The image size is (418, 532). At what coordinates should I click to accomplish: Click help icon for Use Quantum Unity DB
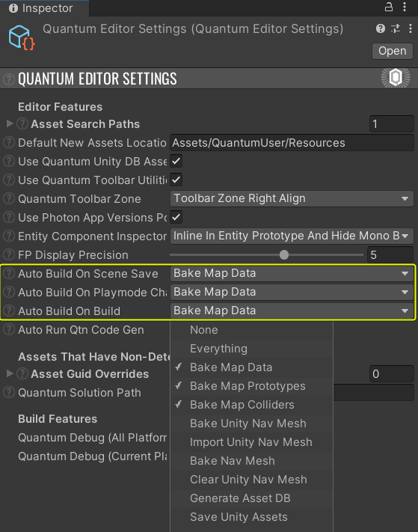click(9, 161)
